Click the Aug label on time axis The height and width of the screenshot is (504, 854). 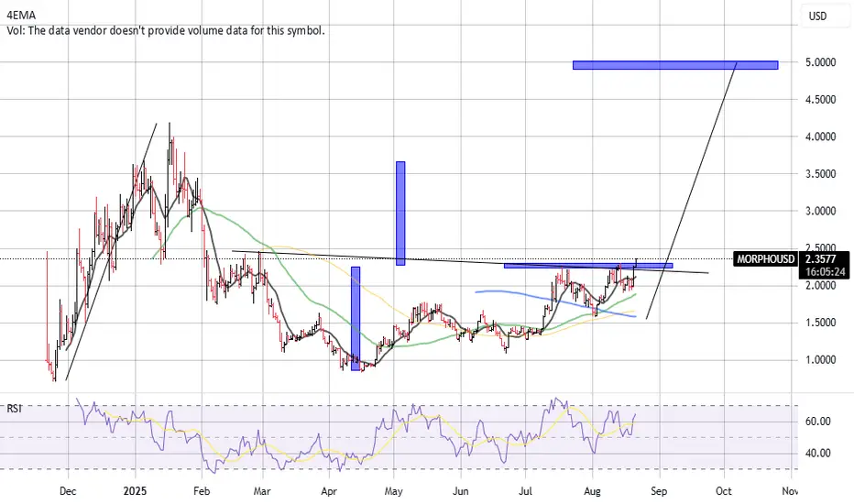[592, 491]
